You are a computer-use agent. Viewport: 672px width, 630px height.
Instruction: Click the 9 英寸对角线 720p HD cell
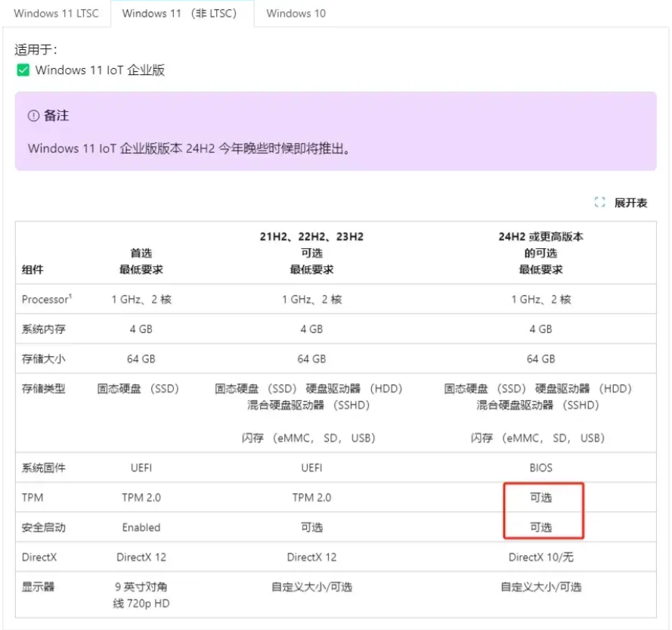(141, 594)
